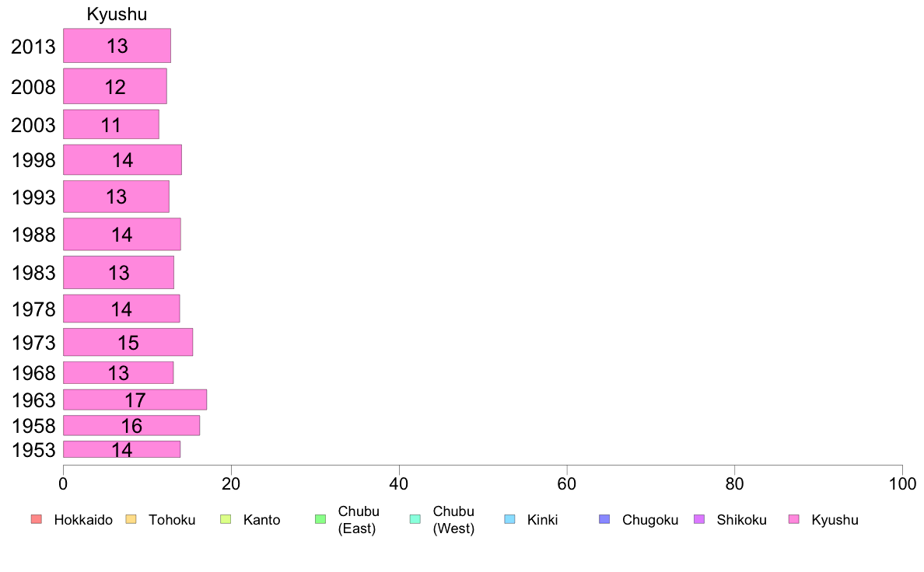Select the Chubu (West) legend swatch
This screenshot has width=924, height=572.
pos(415,519)
